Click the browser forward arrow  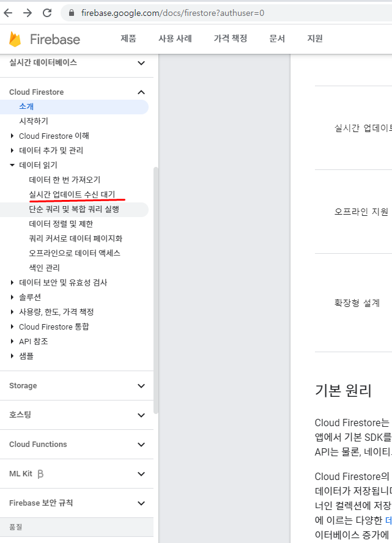pos(28,13)
